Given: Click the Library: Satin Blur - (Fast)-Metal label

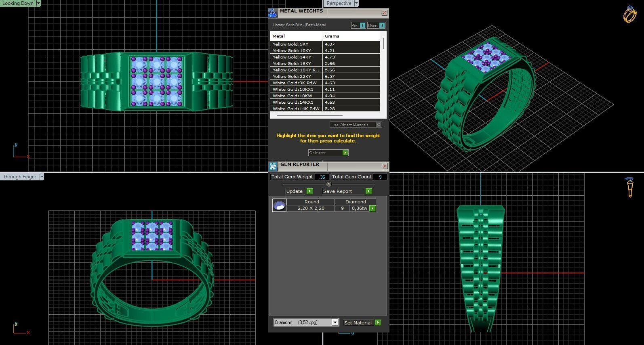Looking at the screenshot, I should tap(299, 25).
